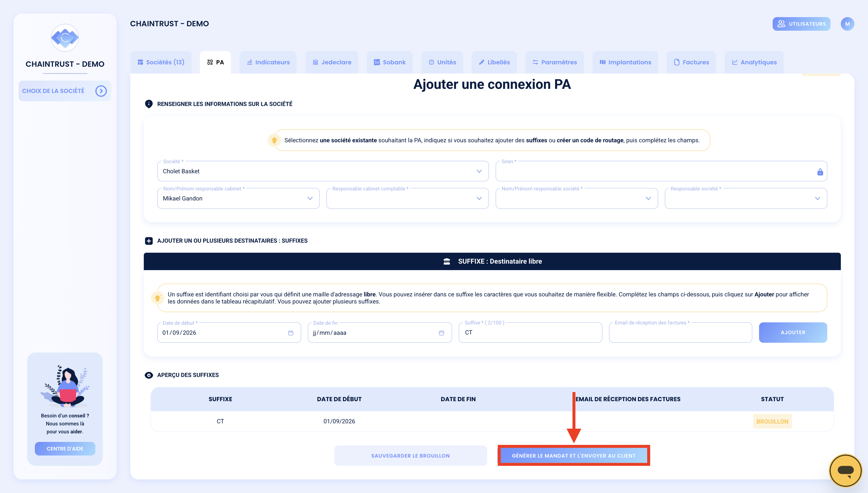Click the Date de fin column header
868x493 pixels.
(458, 399)
